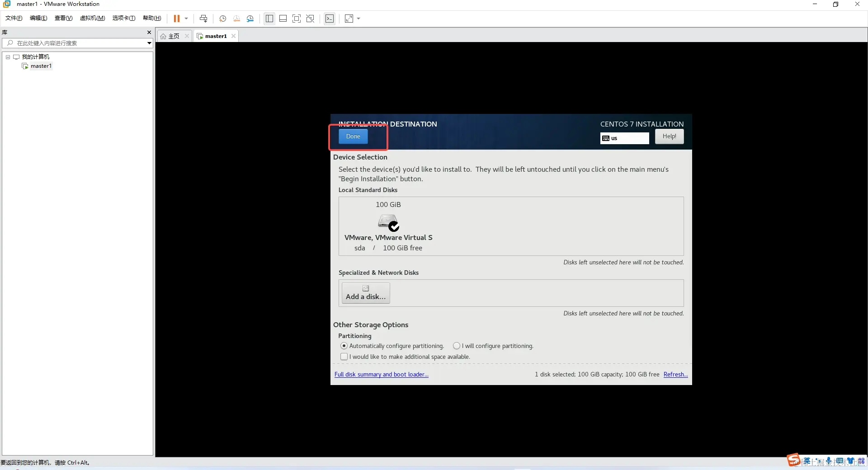Open the 选项卡(T) menu
Viewport: 868px width, 470px height.
124,18
